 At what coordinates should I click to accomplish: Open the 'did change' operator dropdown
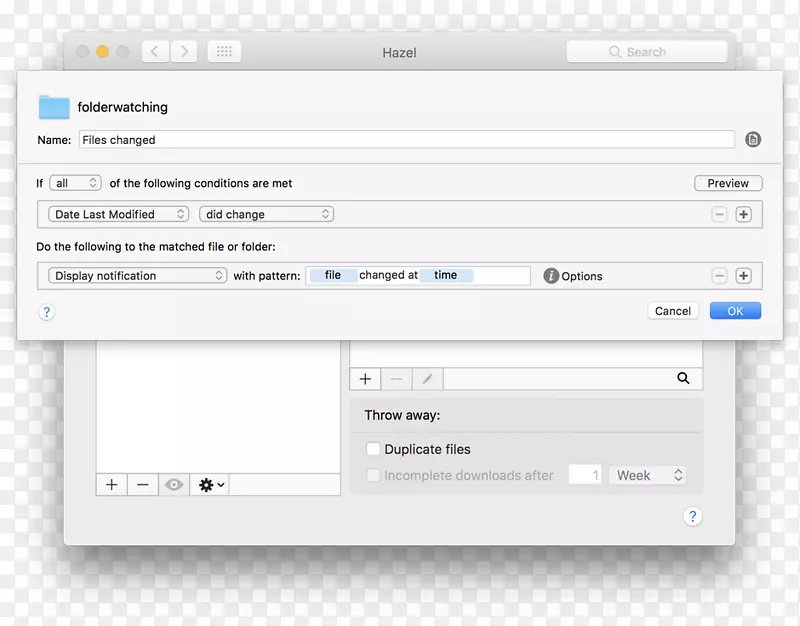point(266,214)
